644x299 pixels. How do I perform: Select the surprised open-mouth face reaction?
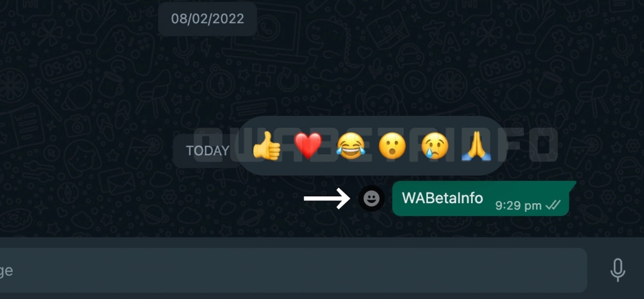click(x=392, y=146)
